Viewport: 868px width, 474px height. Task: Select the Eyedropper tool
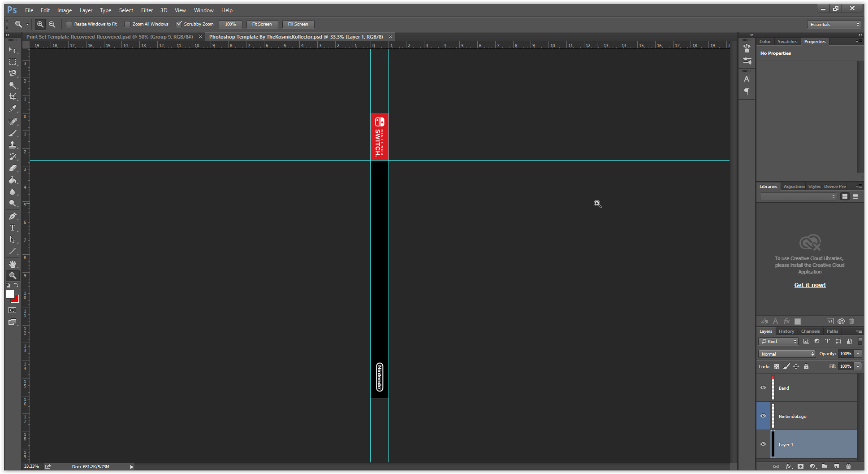(13, 109)
